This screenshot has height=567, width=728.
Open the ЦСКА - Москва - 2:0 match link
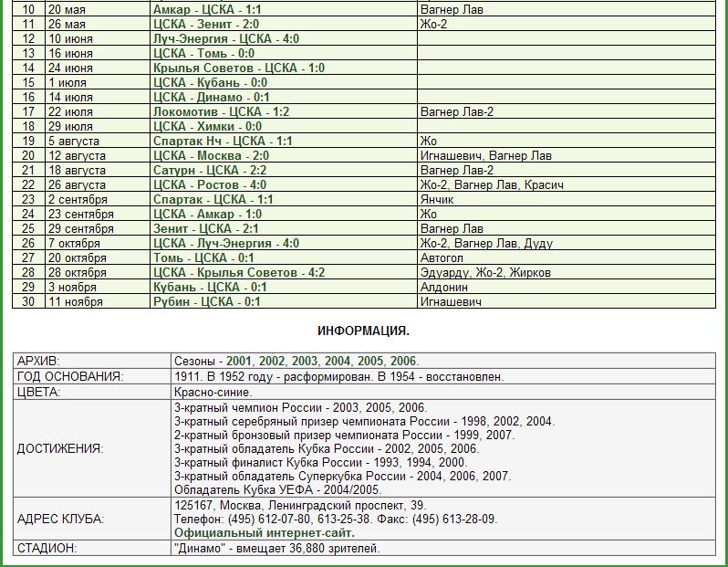coord(212,156)
